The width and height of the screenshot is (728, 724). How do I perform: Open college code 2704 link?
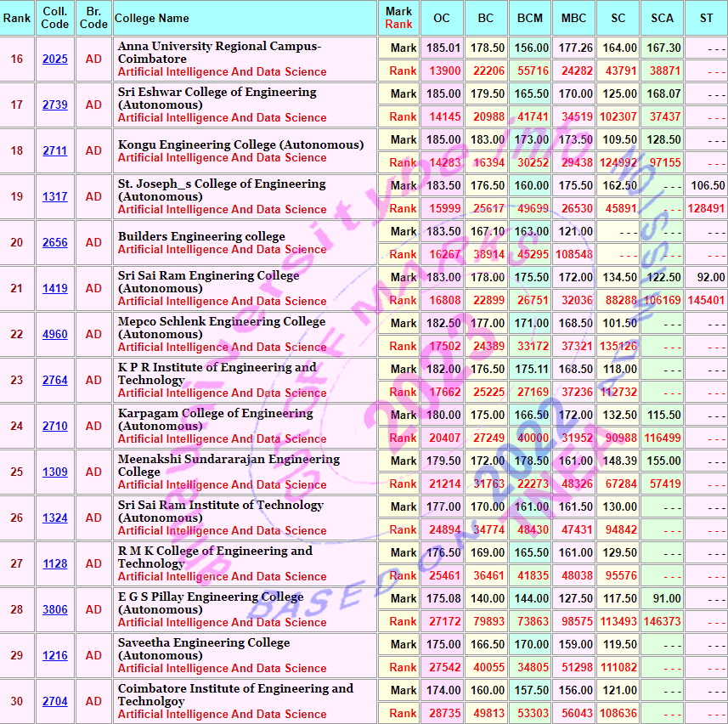pos(54,701)
